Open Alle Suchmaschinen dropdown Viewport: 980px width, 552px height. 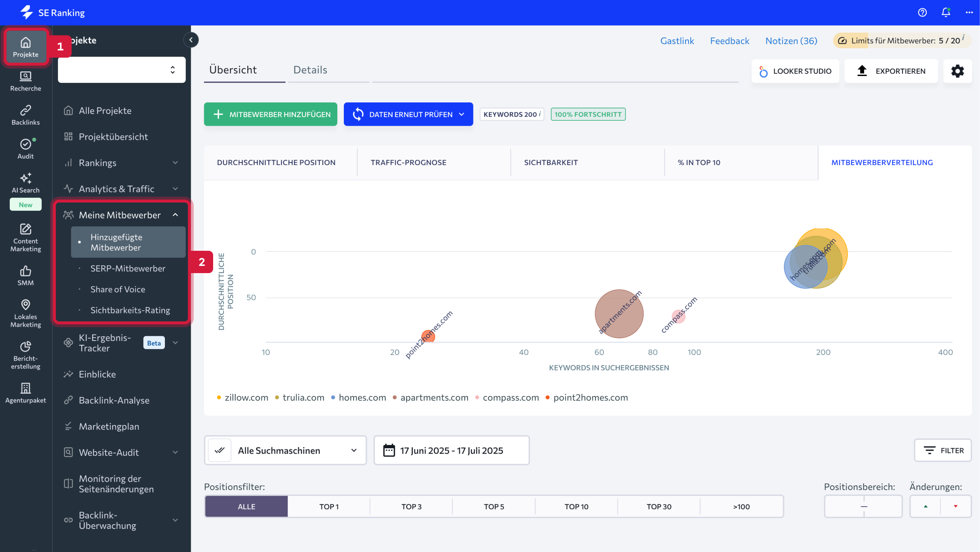tap(286, 450)
